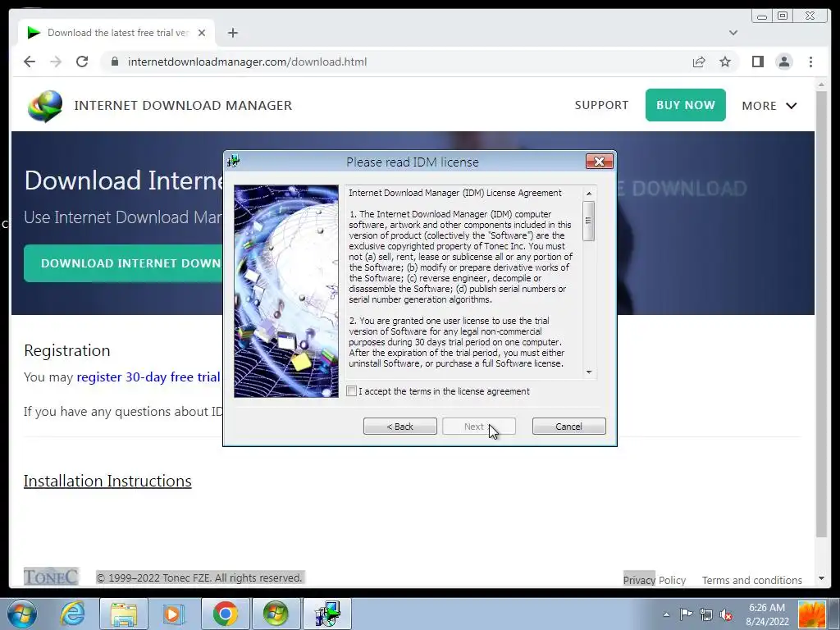Open Windows Explorer from taskbar
840x630 pixels.
(123, 614)
